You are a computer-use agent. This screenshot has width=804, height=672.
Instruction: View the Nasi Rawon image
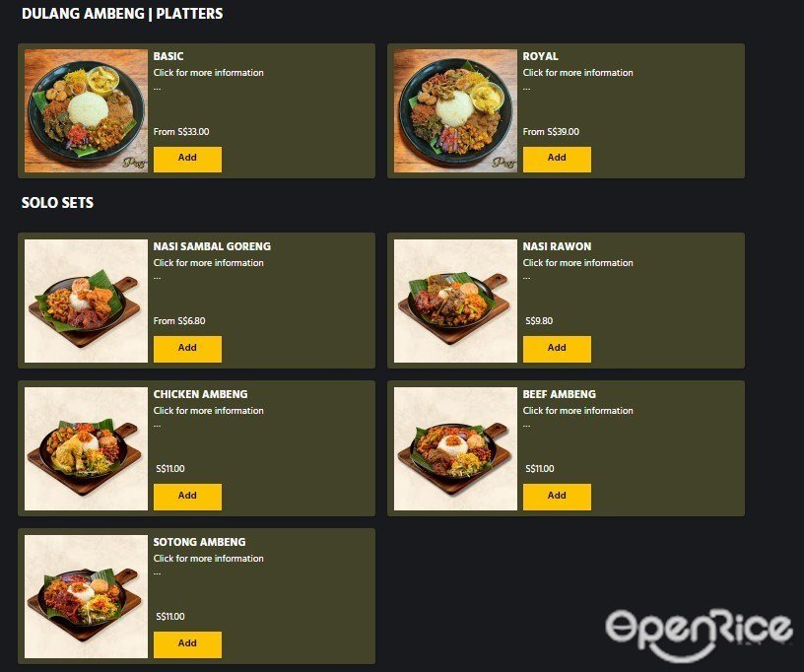[455, 301]
